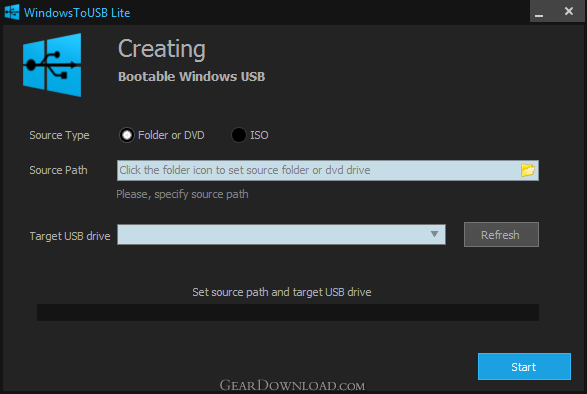The image size is (587, 394).
Task: Click the folder browse icon in Source Path
Action: (x=528, y=170)
